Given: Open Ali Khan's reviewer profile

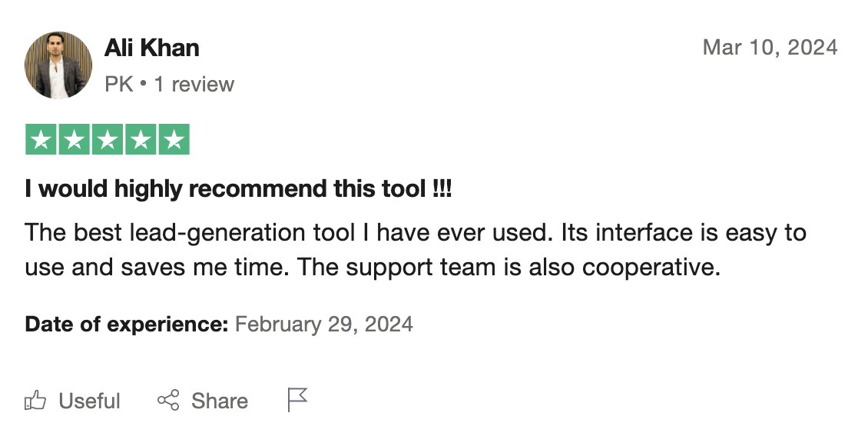Looking at the screenshot, I should click(x=151, y=48).
